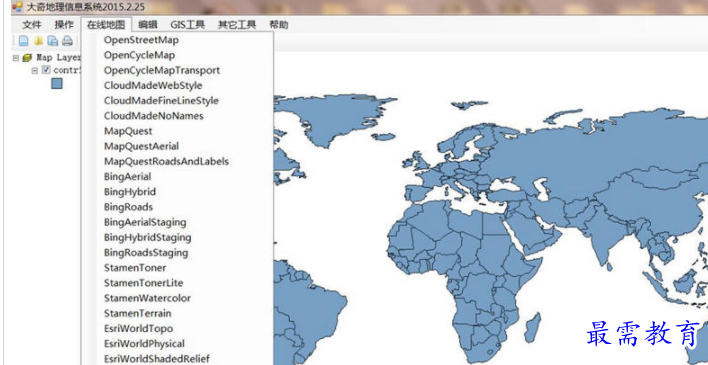Click the yellow Map Layers stack icon
The image size is (708, 365).
coord(27,58)
